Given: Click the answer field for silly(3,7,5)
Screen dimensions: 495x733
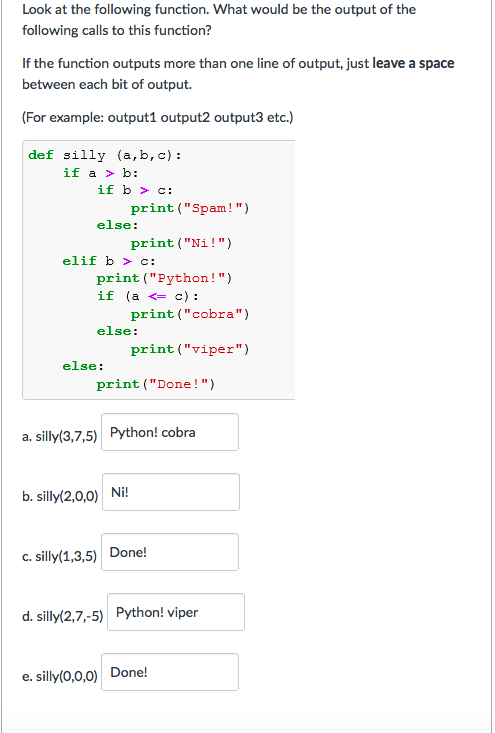Looking at the screenshot, I should (x=170, y=432).
